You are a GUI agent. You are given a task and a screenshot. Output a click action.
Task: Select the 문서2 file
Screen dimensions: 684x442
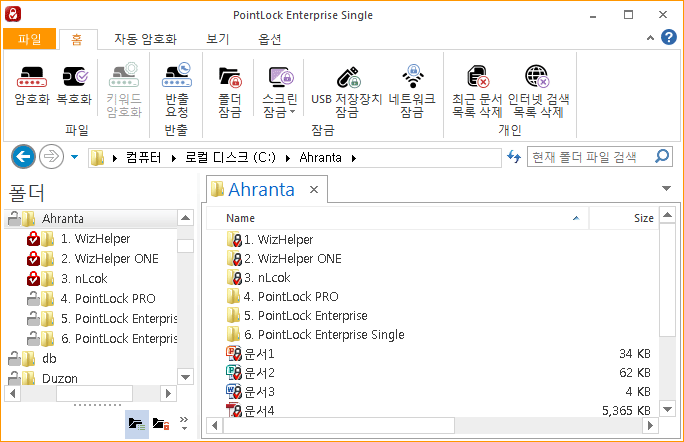click(259, 373)
